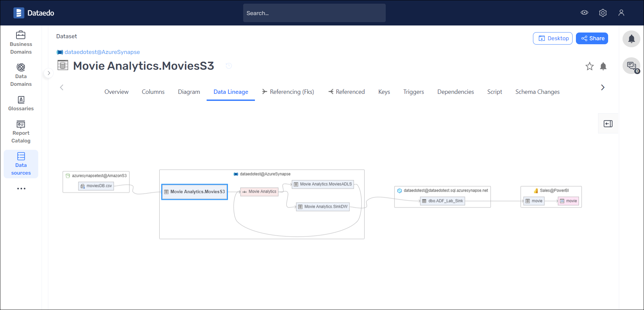
Task: Open Glossaries in the sidebar
Action: point(21,103)
